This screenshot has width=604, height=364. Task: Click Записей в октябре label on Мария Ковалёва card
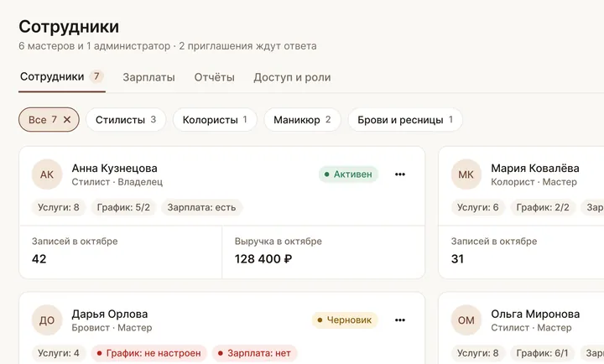pos(494,242)
